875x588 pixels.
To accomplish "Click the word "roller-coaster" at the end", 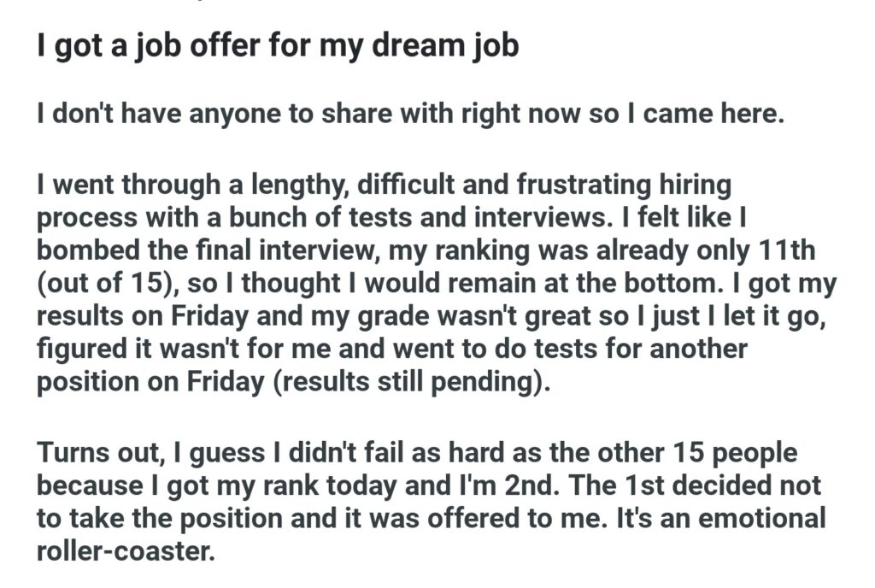I will tap(123, 551).
